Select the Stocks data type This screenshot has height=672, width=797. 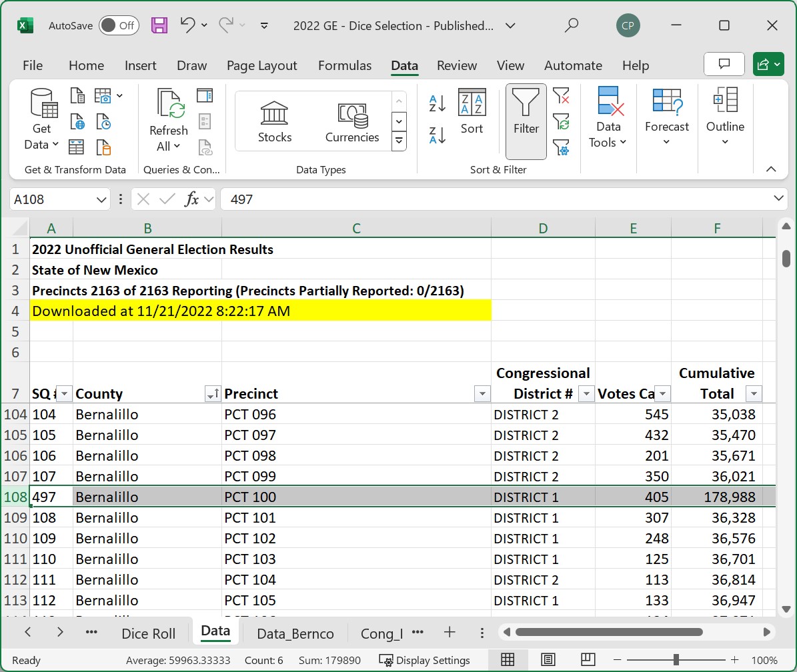coord(275,121)
